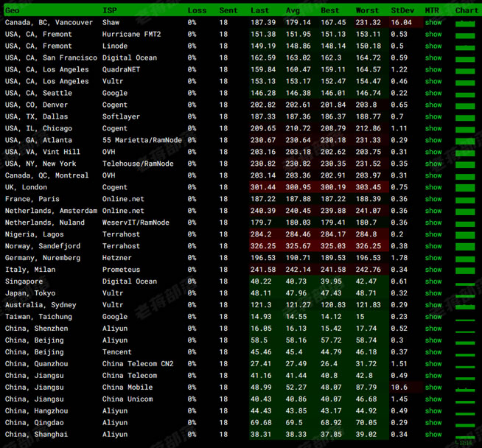Click the Loss column header
This screenshot has width=482, height=448.
pos(197,10)
